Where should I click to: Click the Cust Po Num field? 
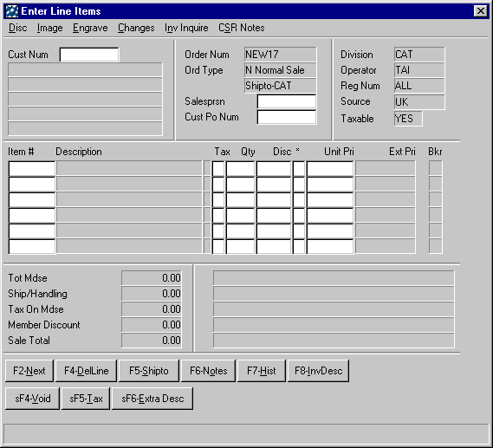[287, 117]
